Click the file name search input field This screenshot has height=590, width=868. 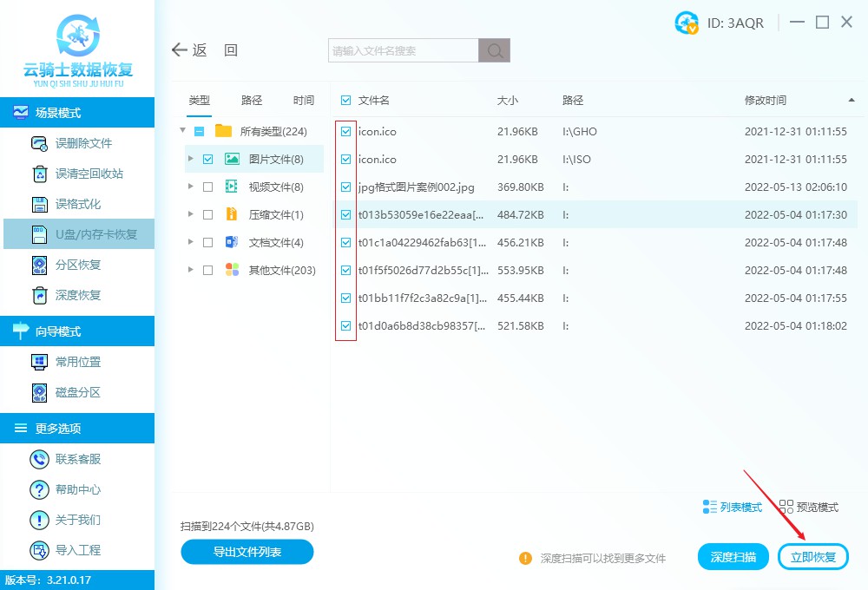[x=399, y=49]
